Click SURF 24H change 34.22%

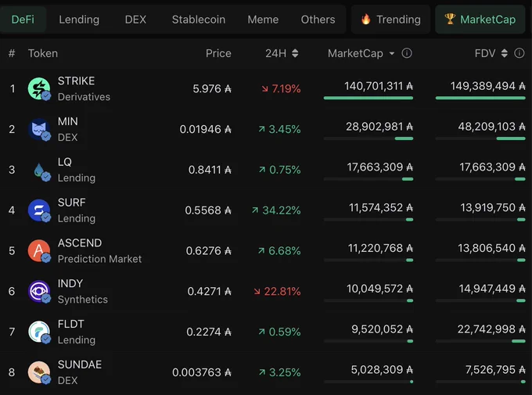276,210
